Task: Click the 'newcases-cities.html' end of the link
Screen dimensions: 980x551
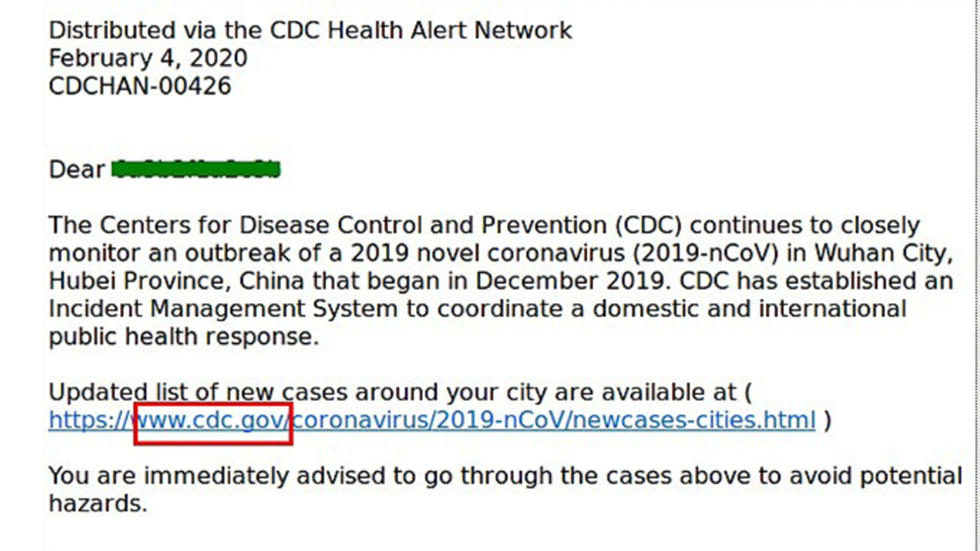Action: click(x=694, y=419)
